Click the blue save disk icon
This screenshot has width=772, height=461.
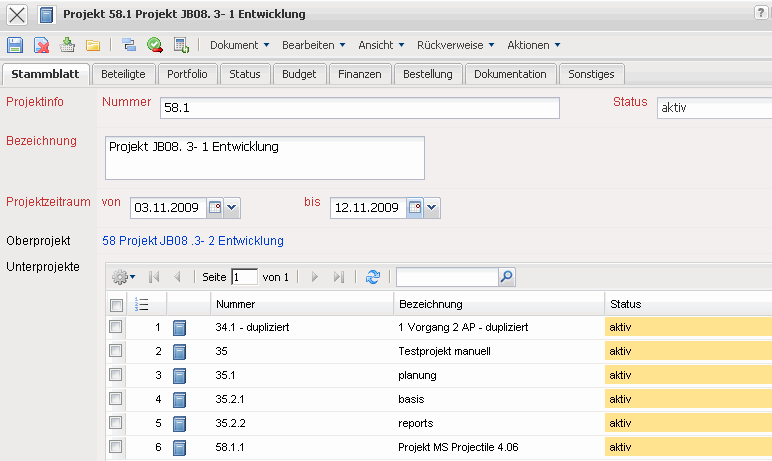click(x=15, y=45)
